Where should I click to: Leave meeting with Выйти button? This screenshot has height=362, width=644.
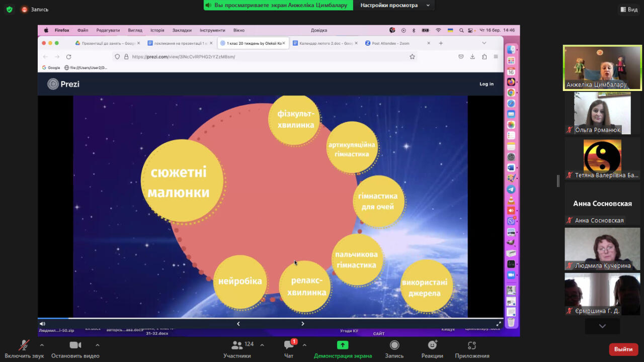click(x=623, y=349)
